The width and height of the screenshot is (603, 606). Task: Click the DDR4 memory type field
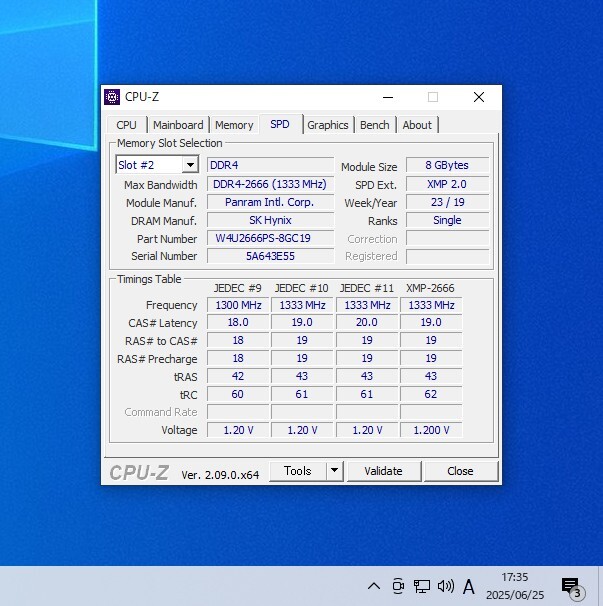click(x=270, y=165)
